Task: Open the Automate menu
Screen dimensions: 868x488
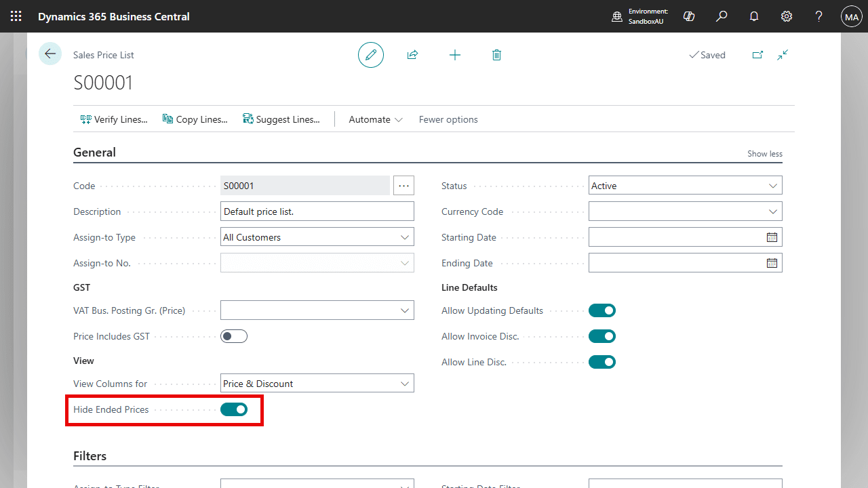Action: (376, 119)
